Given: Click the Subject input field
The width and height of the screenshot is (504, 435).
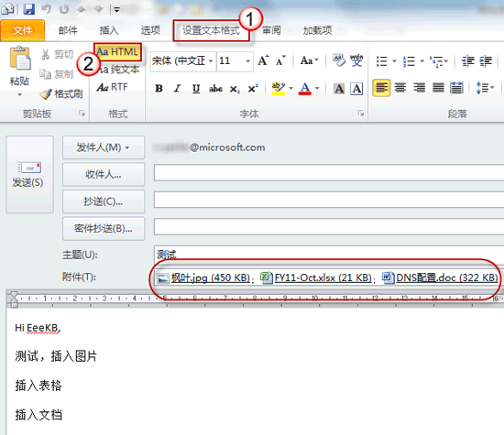Looking at the screenshot, I should [x=329, y=255].
